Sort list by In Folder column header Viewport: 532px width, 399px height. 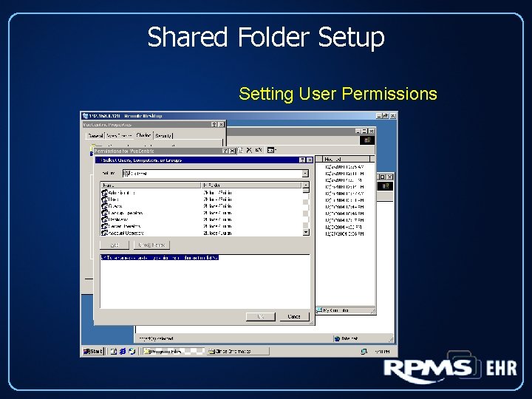tap(251, 185)
